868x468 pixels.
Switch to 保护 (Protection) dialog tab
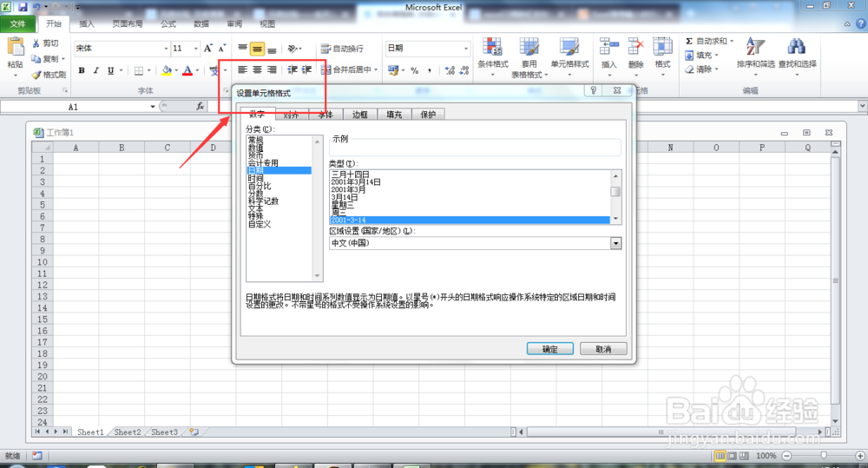[428, 114]
